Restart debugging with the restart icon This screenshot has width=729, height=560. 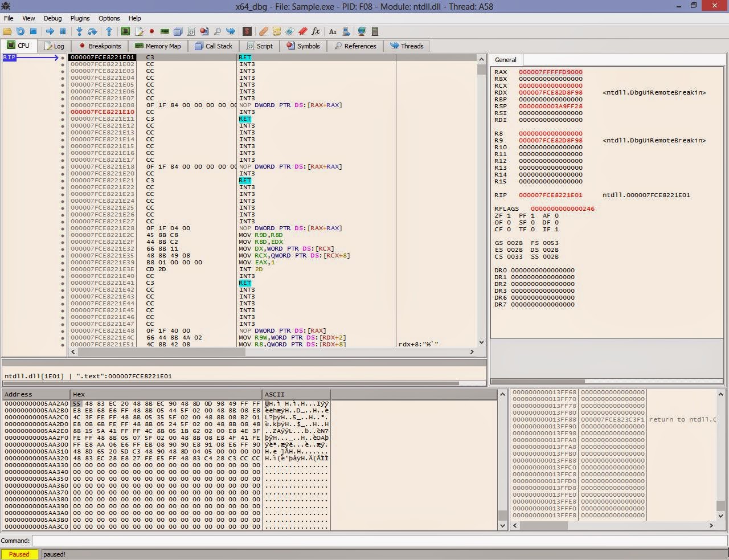21,31
